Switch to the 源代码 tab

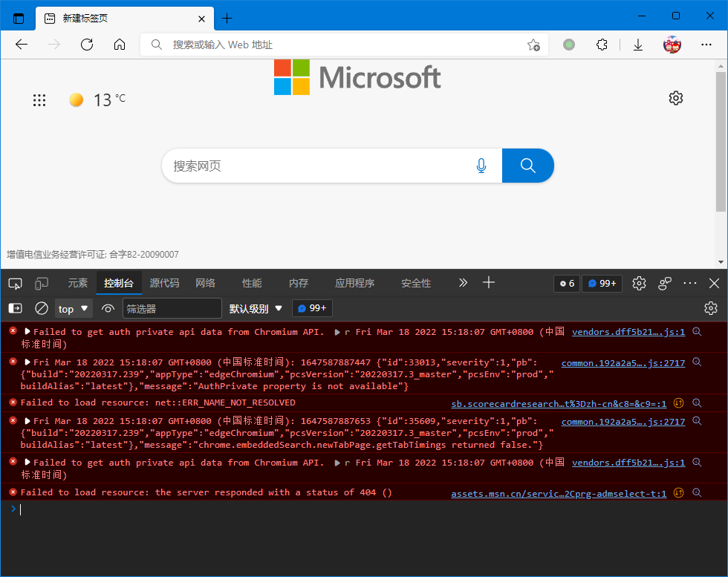[164, 283]
